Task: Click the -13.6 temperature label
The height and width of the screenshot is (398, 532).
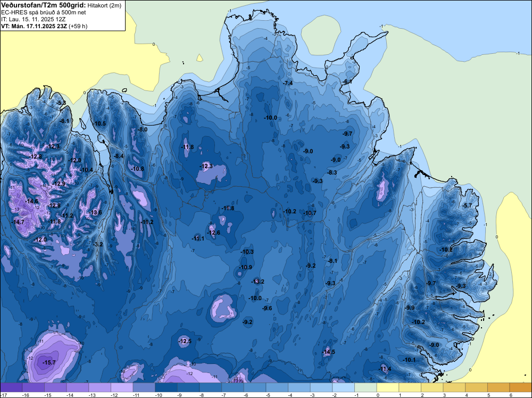Action: point(95,213)
